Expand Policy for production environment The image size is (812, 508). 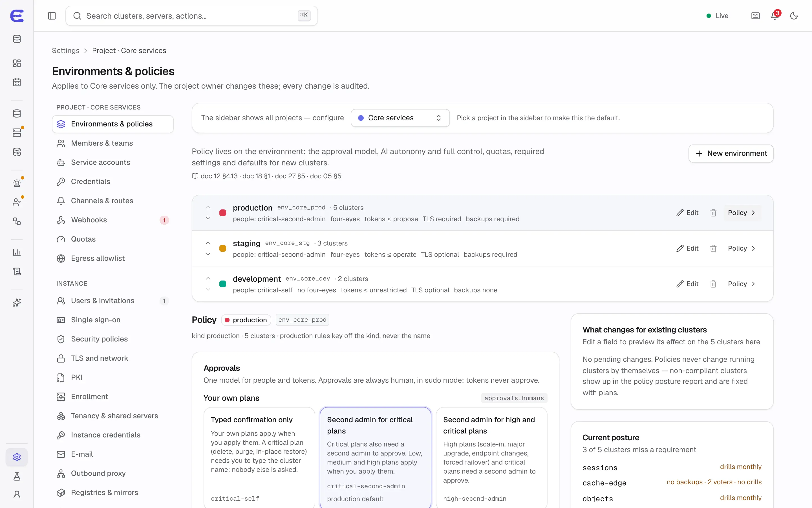[x=742, y=213]
